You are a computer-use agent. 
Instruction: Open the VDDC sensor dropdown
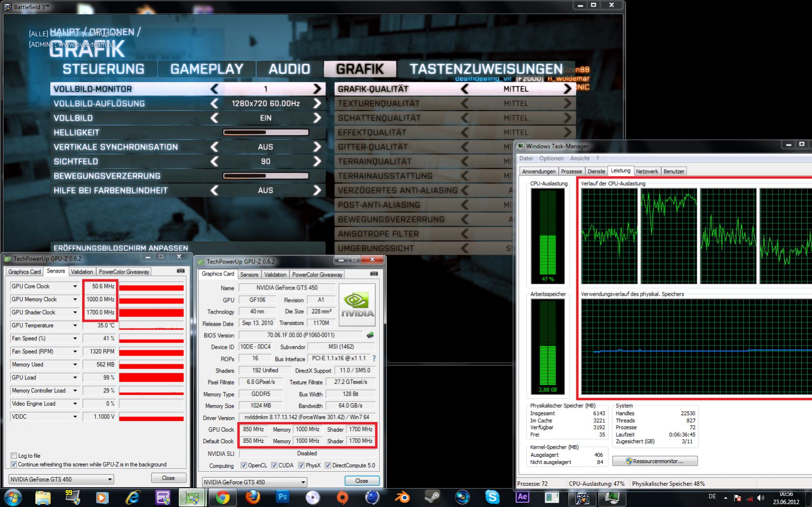[75, 417]
